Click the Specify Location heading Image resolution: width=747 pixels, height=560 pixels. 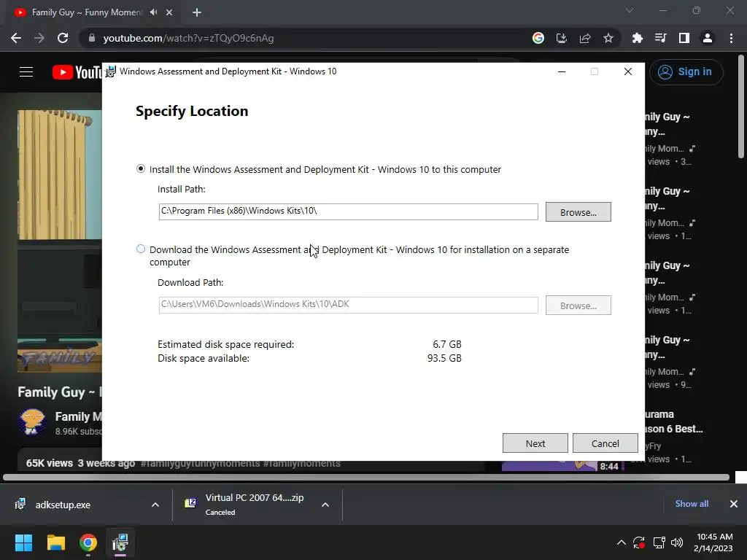(x=192, y=111)
